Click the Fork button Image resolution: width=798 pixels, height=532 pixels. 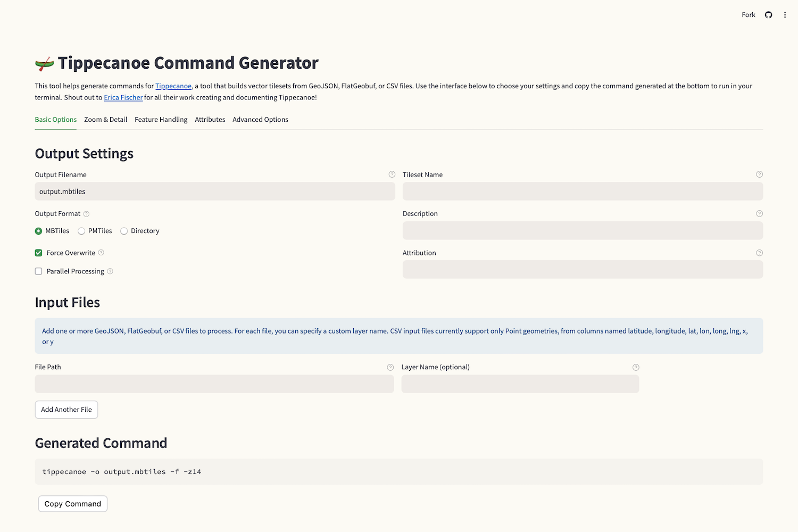pyautogui.click(x=749, y=15)
